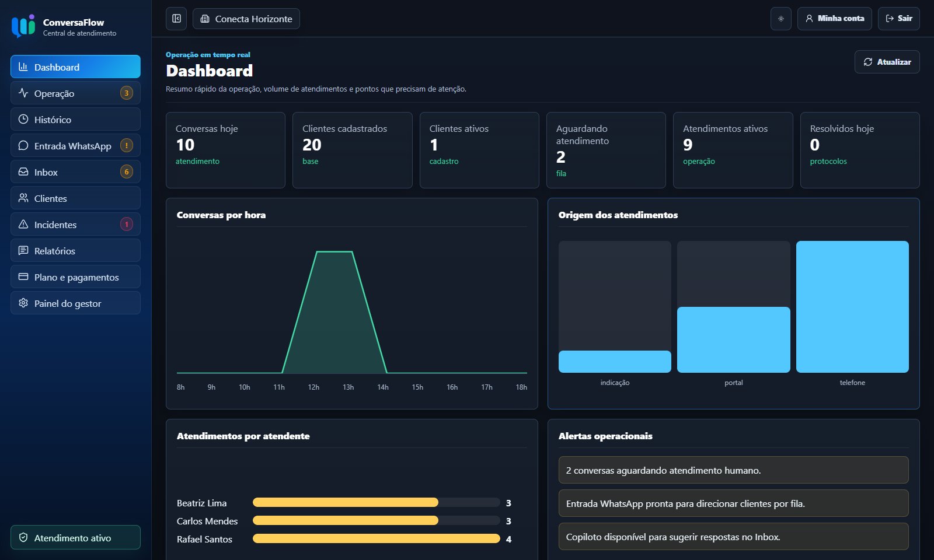The width and height of the screenshot is (934, 560).
Task: Click the Atualizar refresh button
Action: point(887,62)
